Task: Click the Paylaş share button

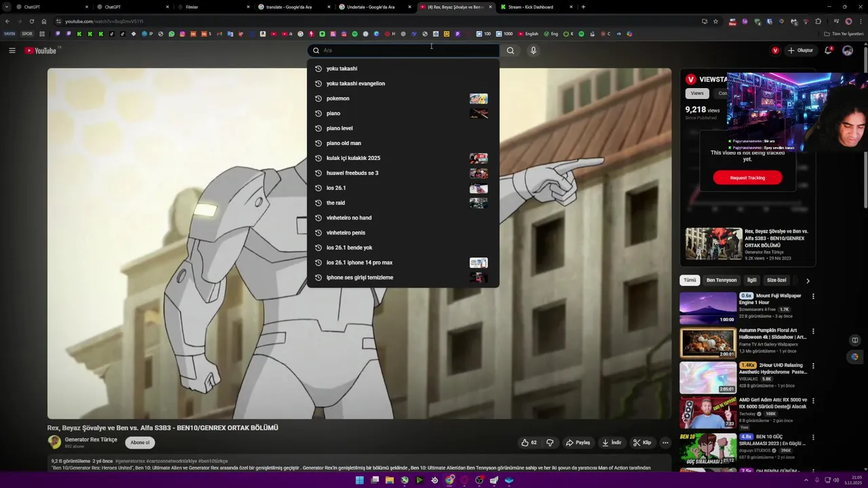Action: click(578, 443)
